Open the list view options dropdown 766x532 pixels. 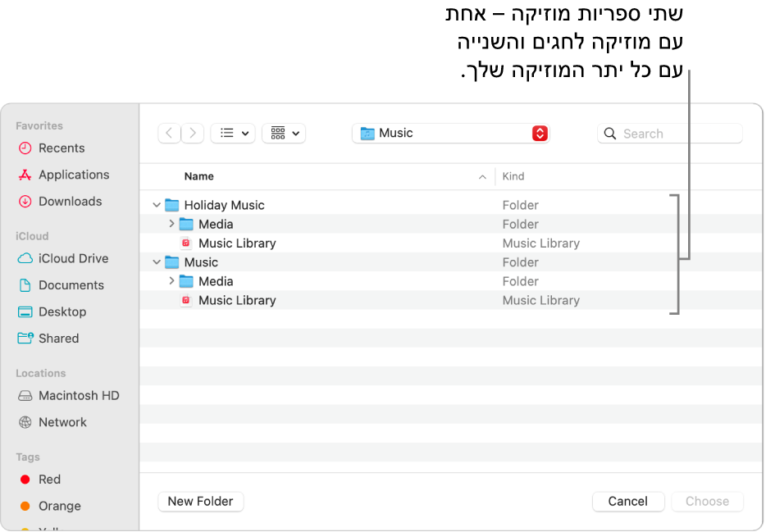233,134
